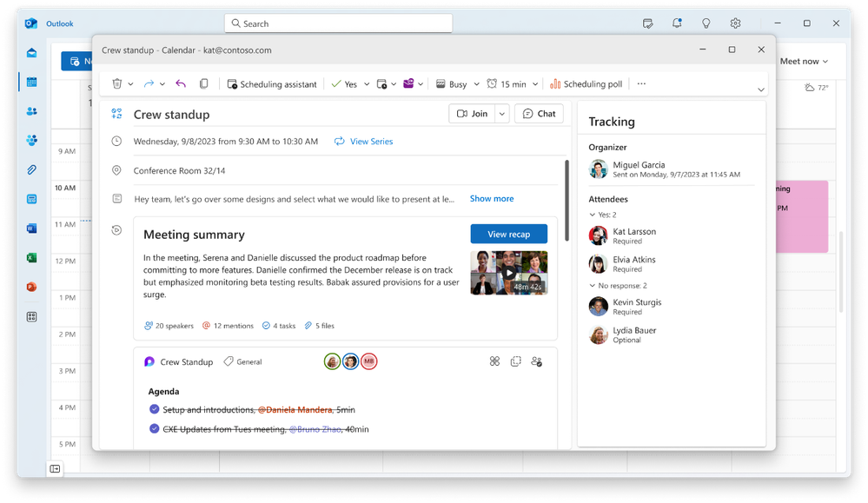Image resolution: width=868 pixels, height=503 pixels.
Task: Open the more options ellipsis menu
Action: 640,83
